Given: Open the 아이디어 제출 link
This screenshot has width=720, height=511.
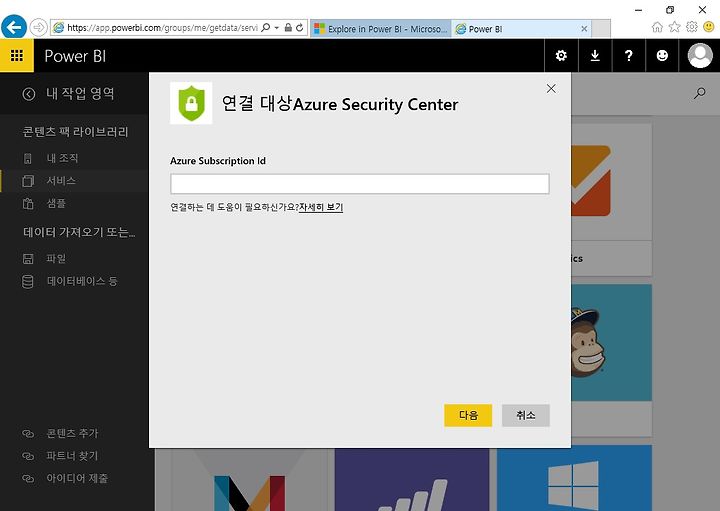Looking at the screenshot, I should [77, 478].
